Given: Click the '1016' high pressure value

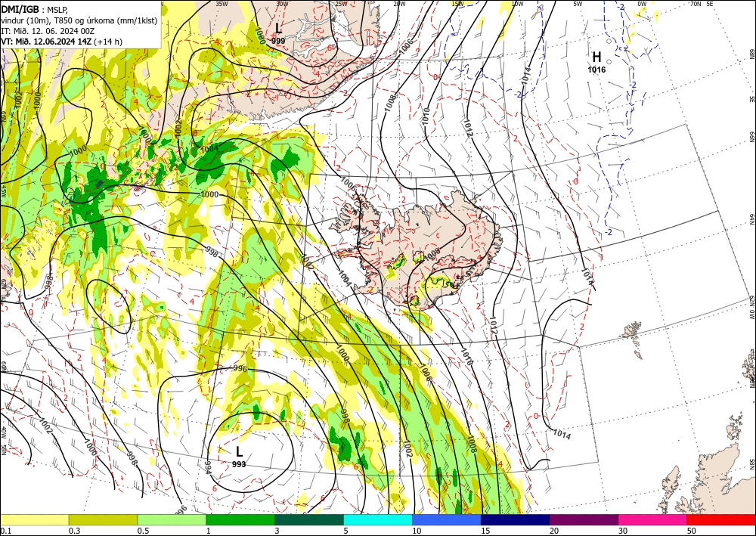Looking at the screenshot, I should (596, 70).
